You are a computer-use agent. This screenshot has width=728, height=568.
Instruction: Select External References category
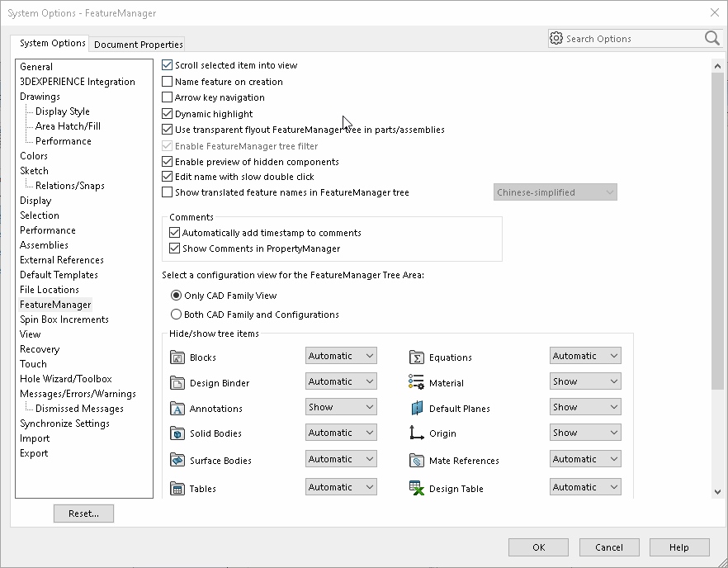[x=62, y=260]
